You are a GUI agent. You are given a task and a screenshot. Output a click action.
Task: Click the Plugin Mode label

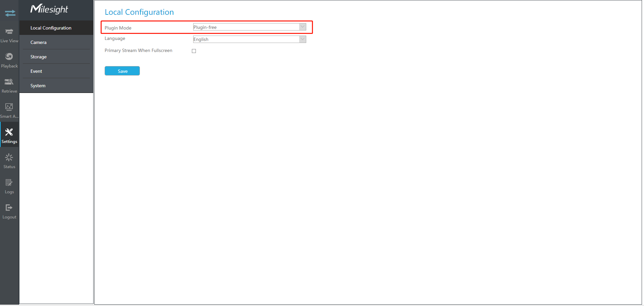(x=118, y=28)
